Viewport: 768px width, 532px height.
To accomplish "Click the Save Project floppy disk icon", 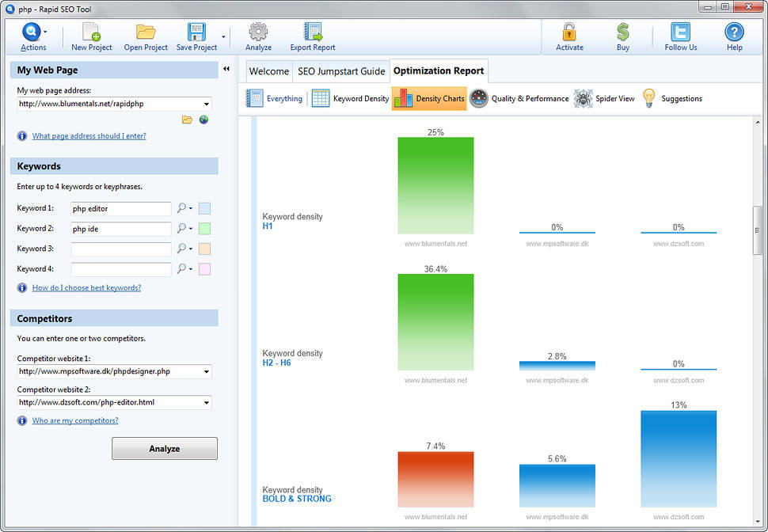I will pos(196,33).
